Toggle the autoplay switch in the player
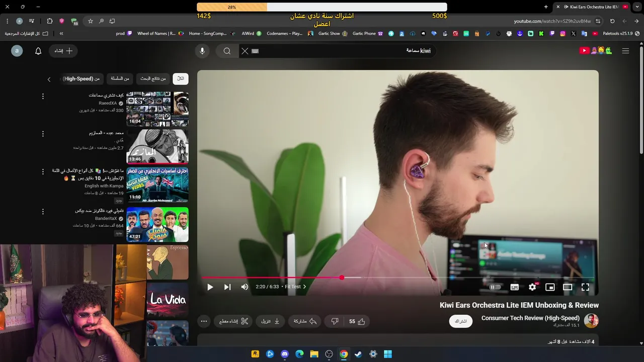This screenshot has height=362, width=644. click(x=495, y=287)
